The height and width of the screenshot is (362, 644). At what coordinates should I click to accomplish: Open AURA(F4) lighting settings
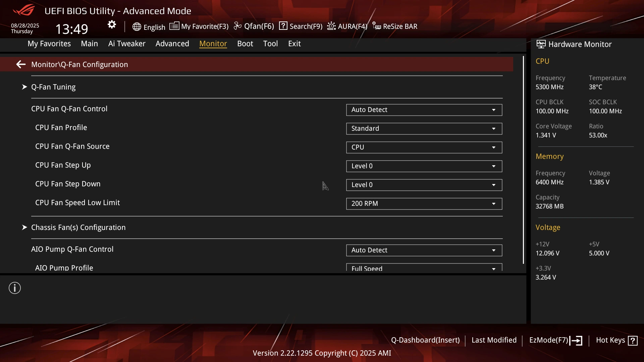tap(347, 26)
